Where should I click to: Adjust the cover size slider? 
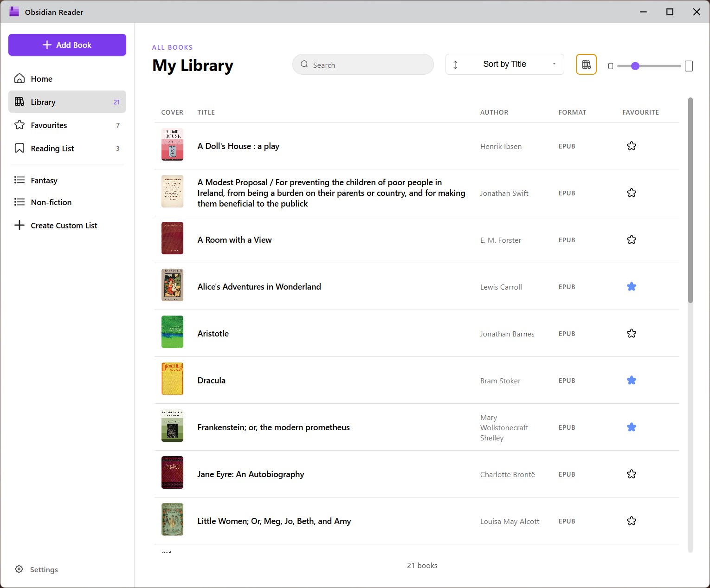(649, 66)
